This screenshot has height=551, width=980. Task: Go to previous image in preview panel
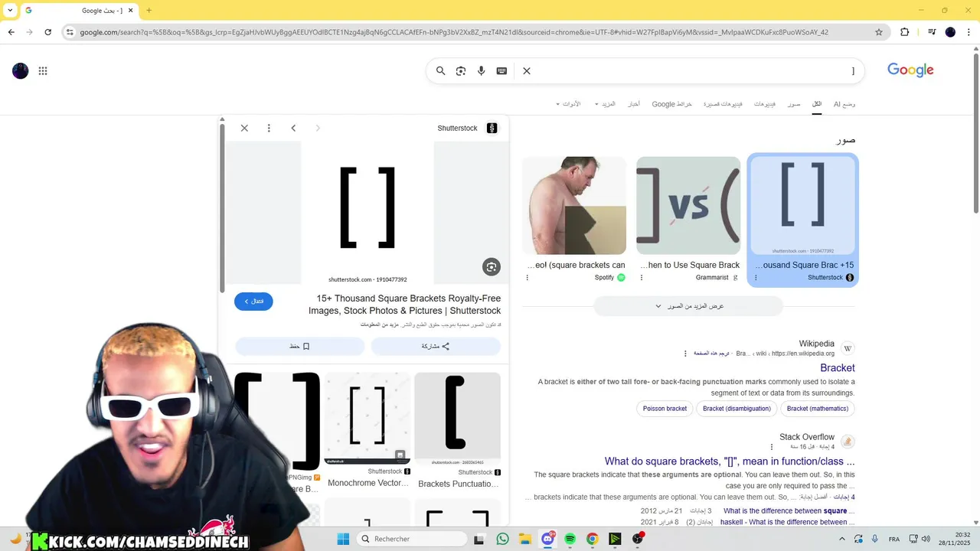[x=293, y=128]
